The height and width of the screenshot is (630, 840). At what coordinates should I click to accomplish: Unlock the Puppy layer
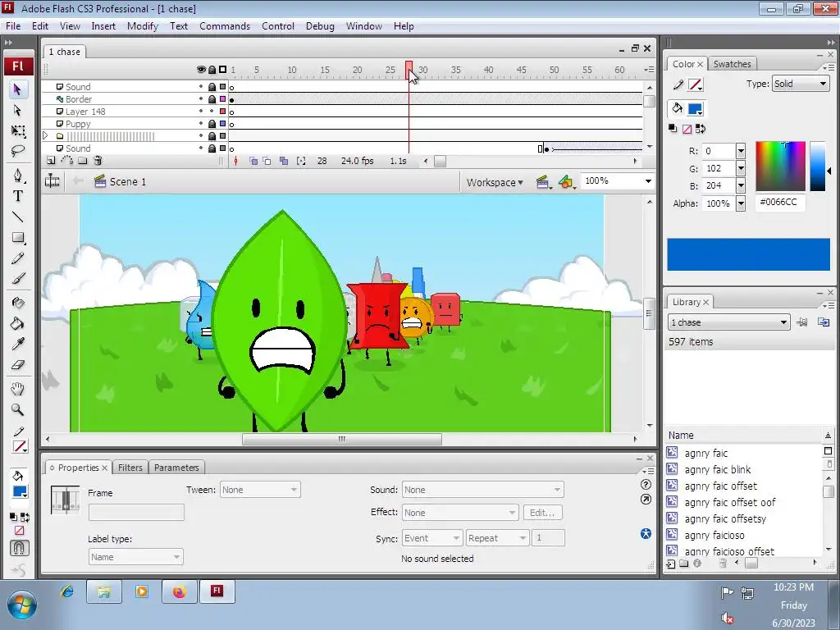[212, 124]
